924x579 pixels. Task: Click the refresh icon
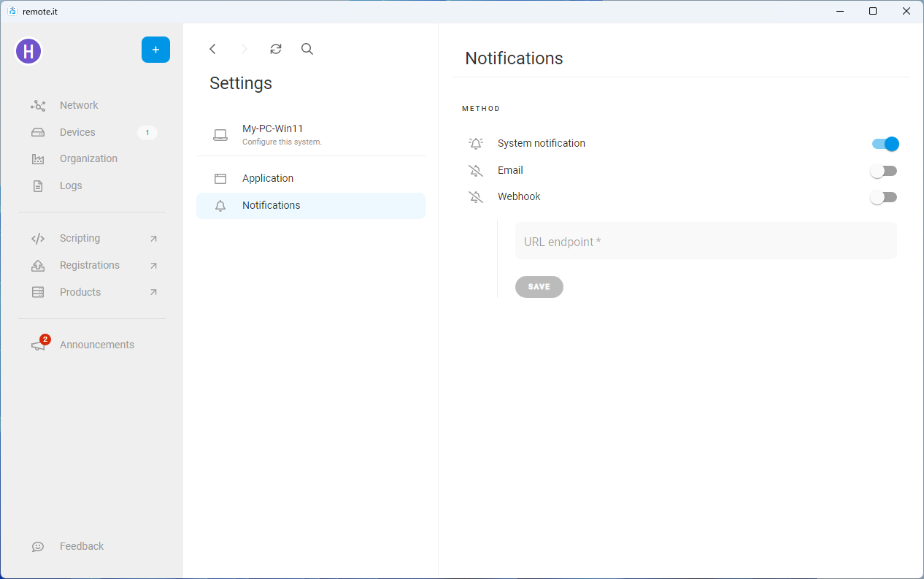(275, 49)
